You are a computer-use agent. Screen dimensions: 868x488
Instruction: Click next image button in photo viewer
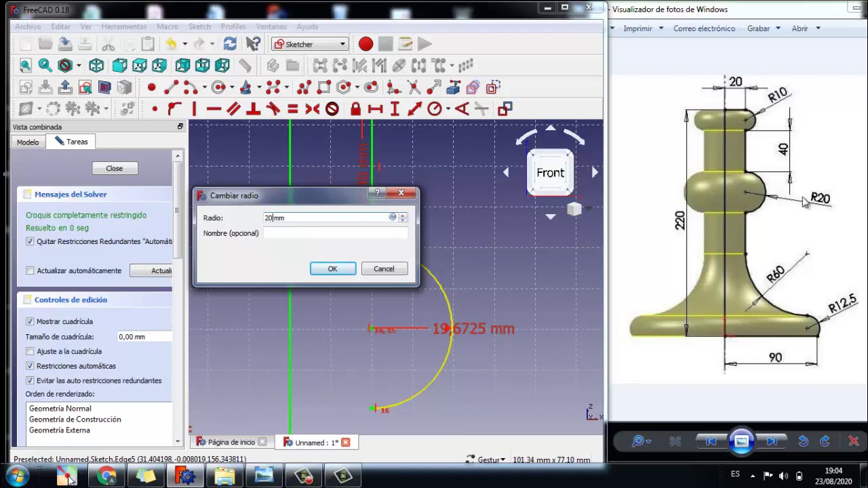772,441
